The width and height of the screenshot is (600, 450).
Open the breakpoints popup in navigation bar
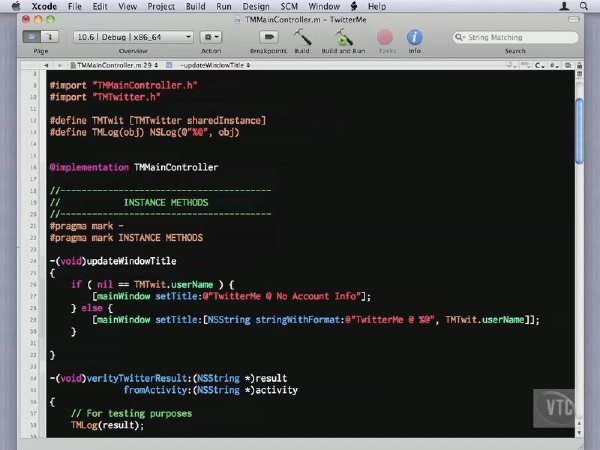pyautogui.click(x=526, y=65)
